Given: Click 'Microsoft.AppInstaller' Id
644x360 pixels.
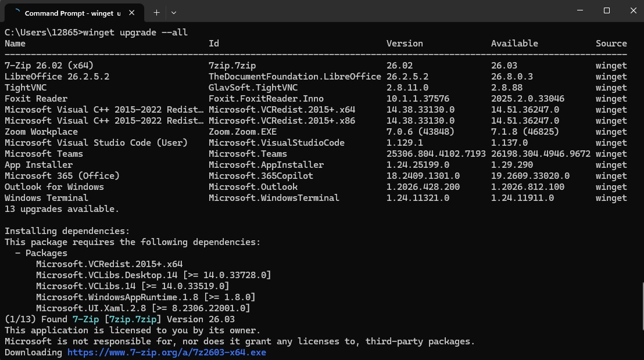Looking at the screenshot, I should 266,165.
